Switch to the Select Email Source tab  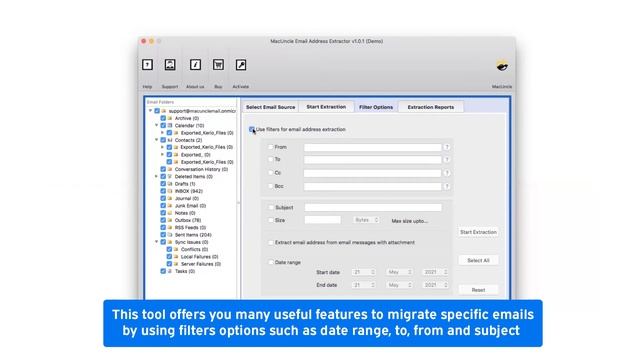pos(270,107)
